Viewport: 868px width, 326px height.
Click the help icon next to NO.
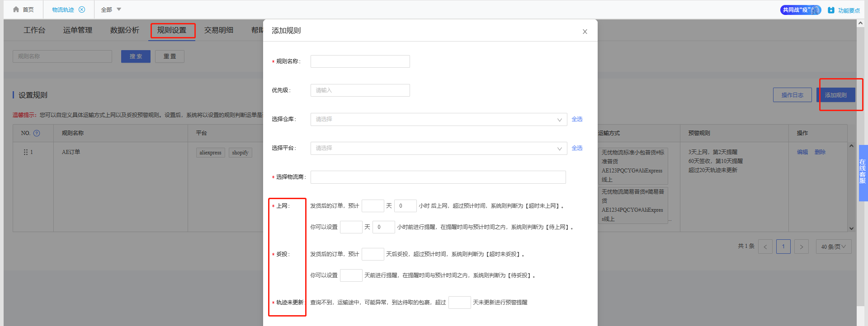click(37, 133)
